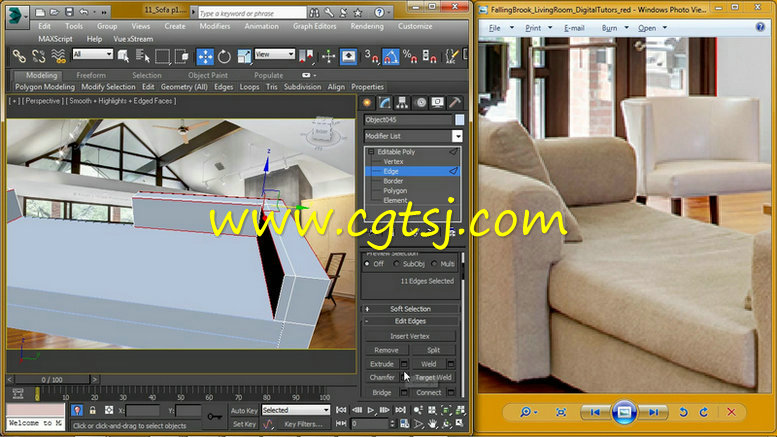Open the Motion command panel tab
The height and width of the screenshot is (437, 777).
[x=421, y=103]
